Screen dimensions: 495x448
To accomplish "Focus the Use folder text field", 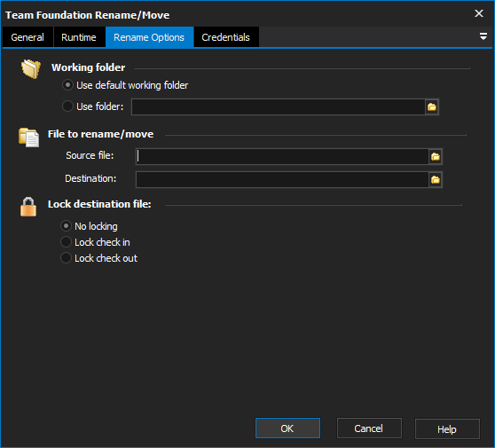I will [x=279, y=107].
